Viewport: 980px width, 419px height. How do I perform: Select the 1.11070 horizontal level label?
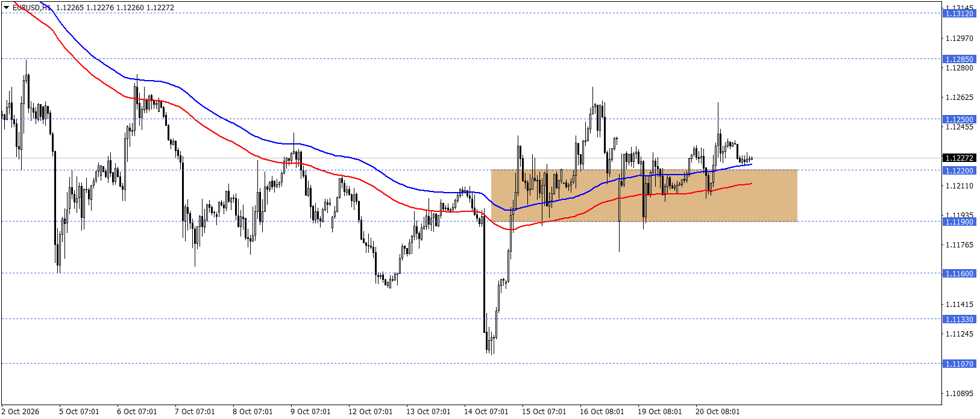click(959, 364)
